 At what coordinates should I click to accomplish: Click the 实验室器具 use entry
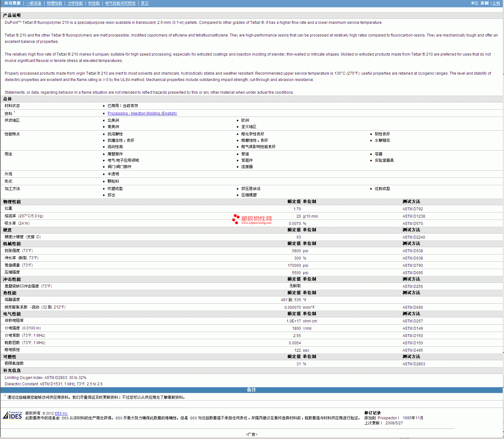[x=384, y=160]
